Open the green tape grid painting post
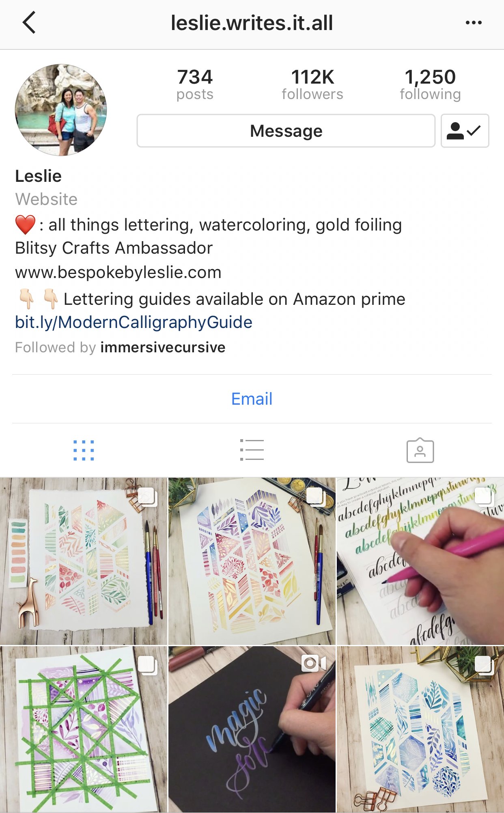 [84, 729]
